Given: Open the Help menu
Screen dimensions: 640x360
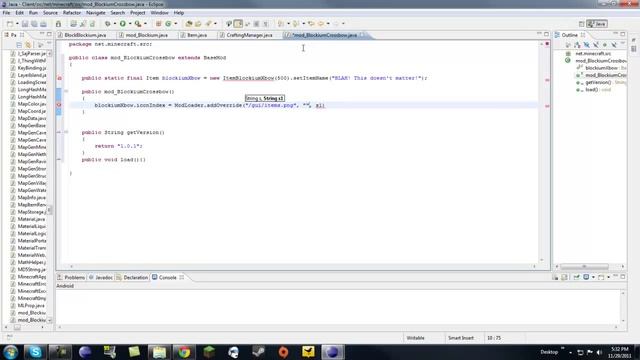Looking at the screenshot, I should pos(179,13).
